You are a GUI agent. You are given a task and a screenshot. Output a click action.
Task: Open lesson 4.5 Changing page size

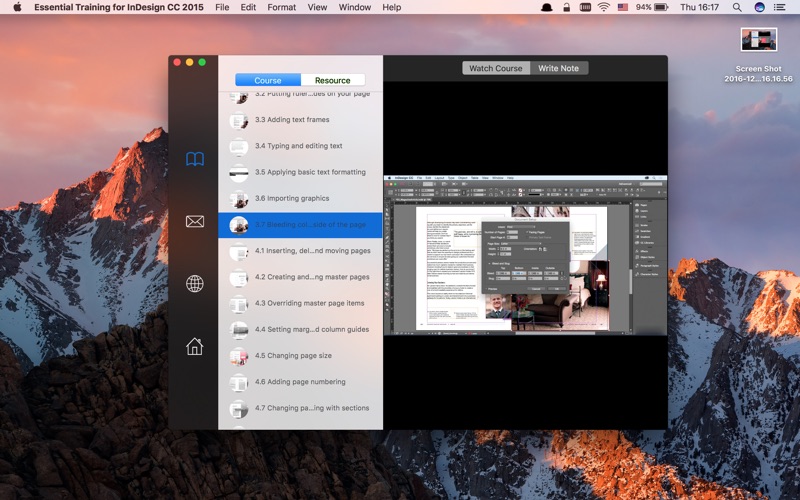pyautogui.click(x=301, y=356)
